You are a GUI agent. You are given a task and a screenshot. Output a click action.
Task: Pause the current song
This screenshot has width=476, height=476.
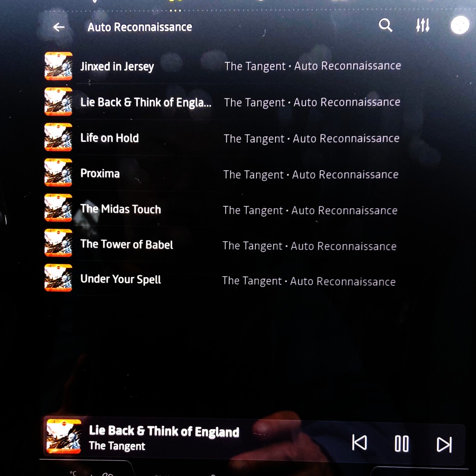click(402, 443)
